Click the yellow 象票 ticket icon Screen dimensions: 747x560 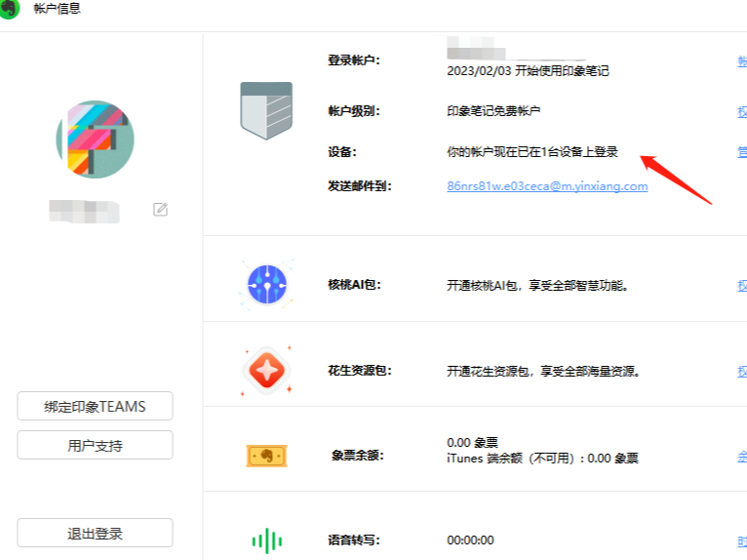[x=266, y=457]
